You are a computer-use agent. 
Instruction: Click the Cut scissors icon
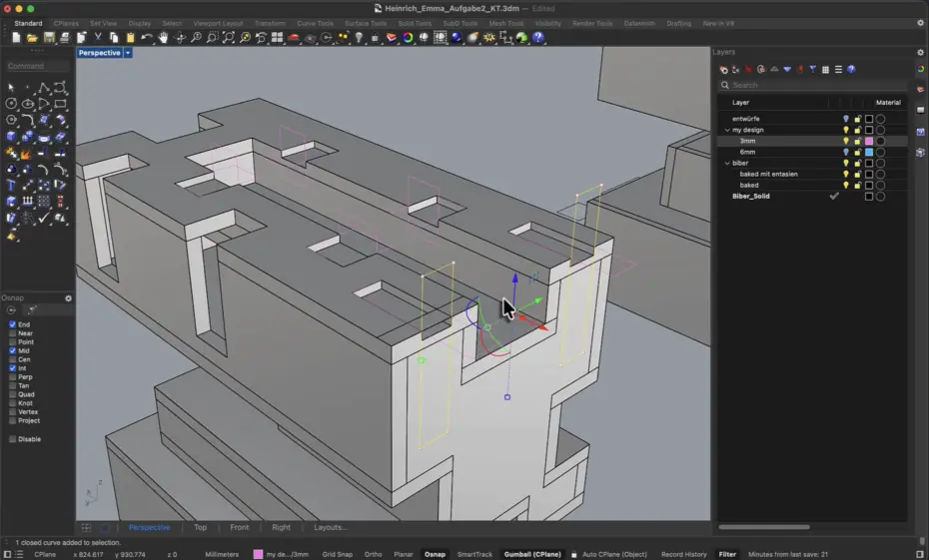[x=98, y=37]
